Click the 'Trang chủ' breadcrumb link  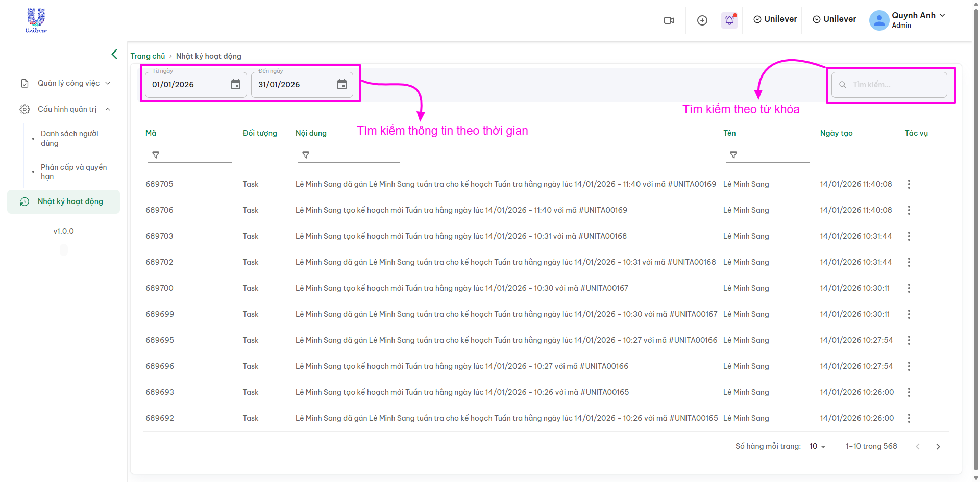point(148,56)
